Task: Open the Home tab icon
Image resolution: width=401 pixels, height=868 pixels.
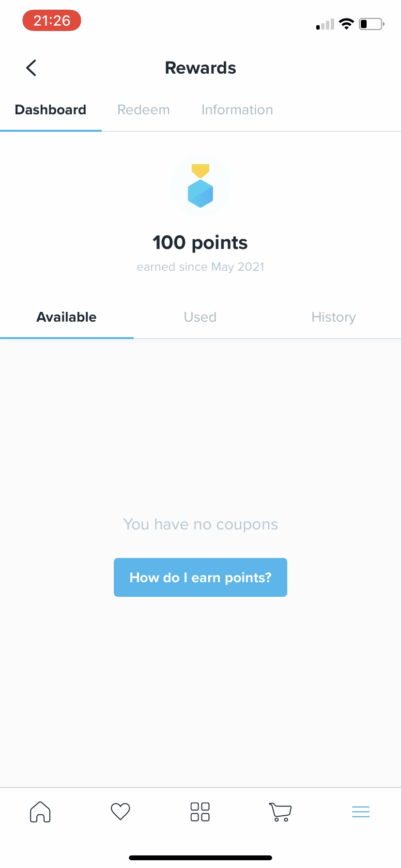Action: 40,811
